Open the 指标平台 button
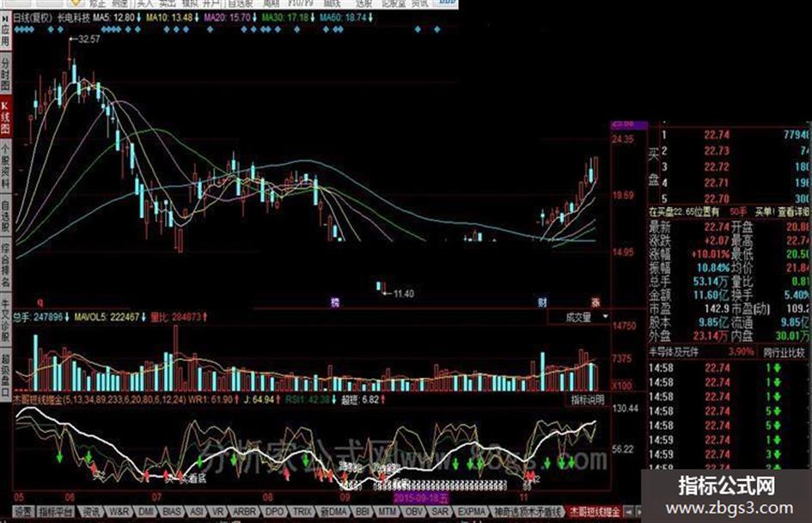 [57, 512]
